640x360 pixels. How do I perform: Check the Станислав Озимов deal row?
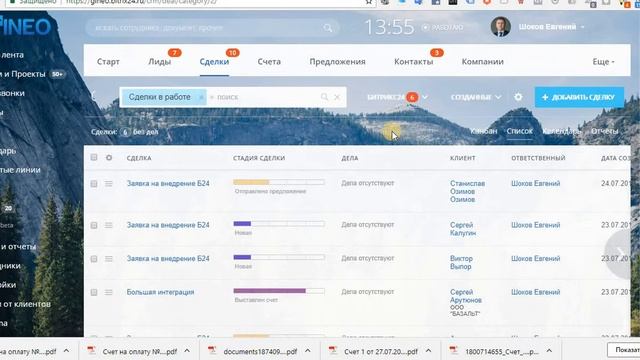click(x=94, y=184)
